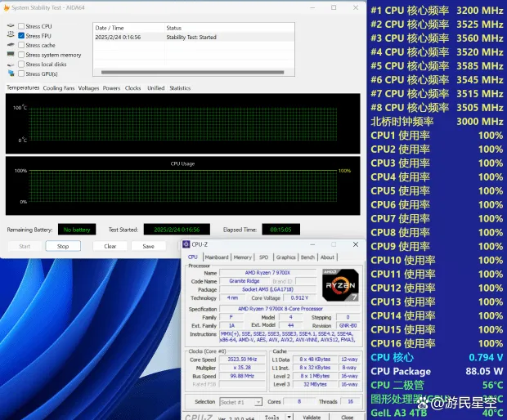Click the Bus Speed 99.88 MHz field

(242, 376)
